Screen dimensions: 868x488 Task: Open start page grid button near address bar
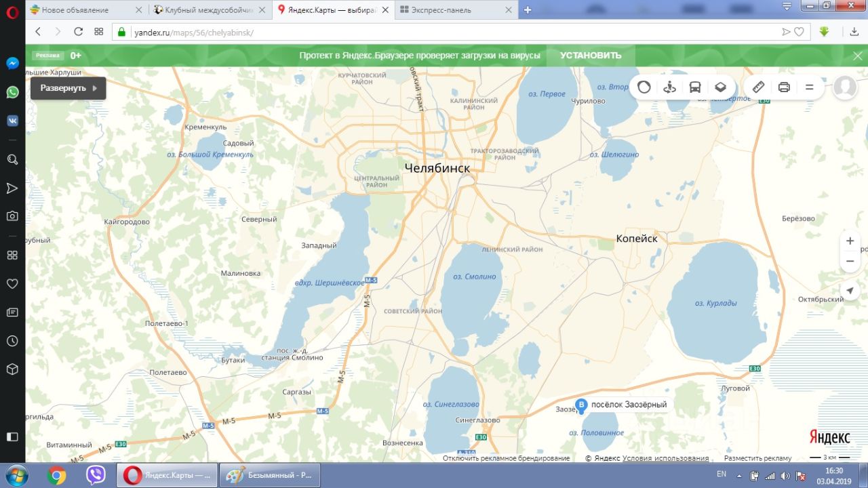(98, 32)
